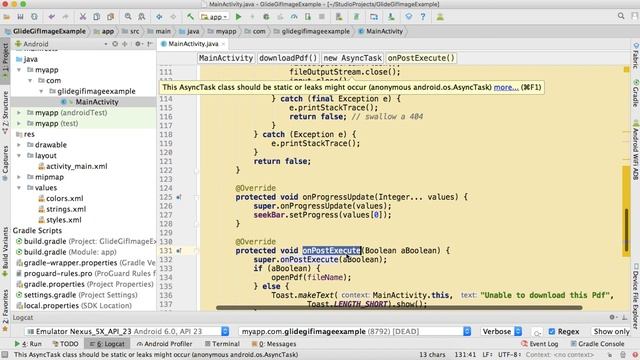Click the Logcat search input field

537,331
